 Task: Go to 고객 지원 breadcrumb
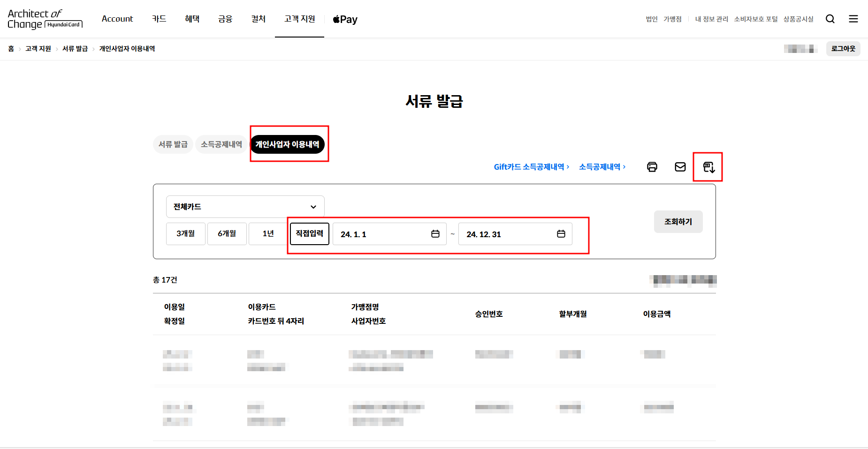point(38,49)
